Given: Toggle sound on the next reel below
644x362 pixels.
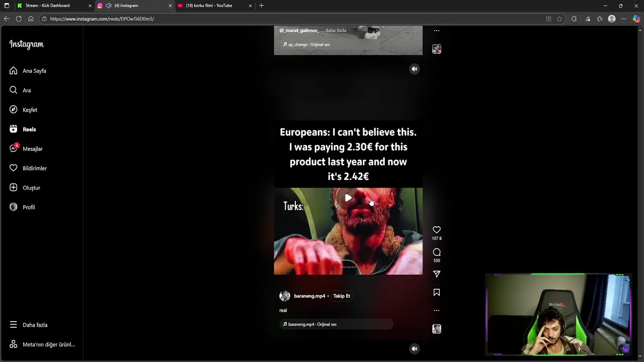Looking at the screenshot, I should (x=414, y=348).
